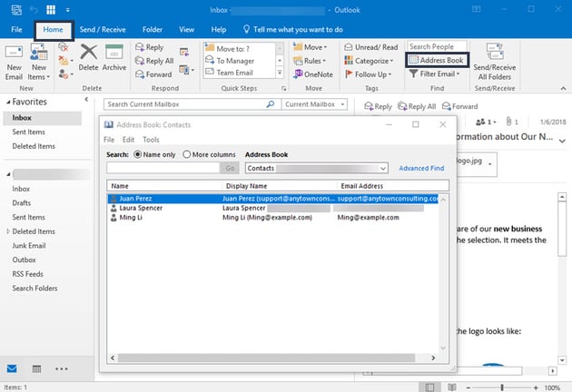This screenshot has height=392, width=572.
Task: Switch to the Send / Receive tab
Action: tap(103, 30)
